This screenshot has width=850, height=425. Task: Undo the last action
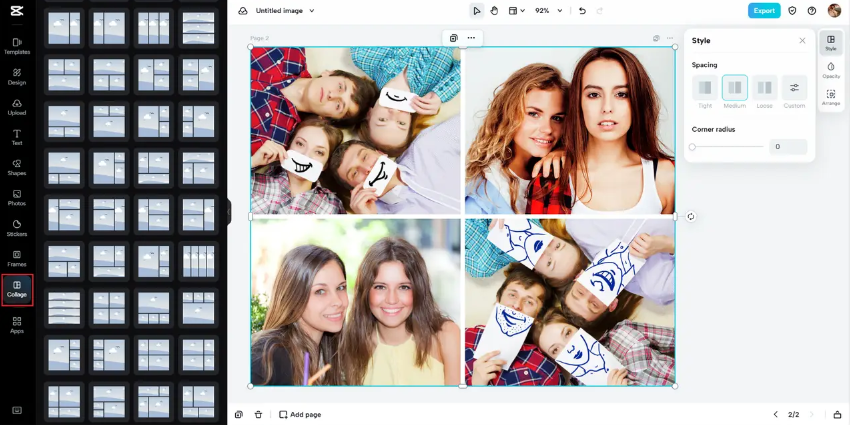(x=582, y=11)
